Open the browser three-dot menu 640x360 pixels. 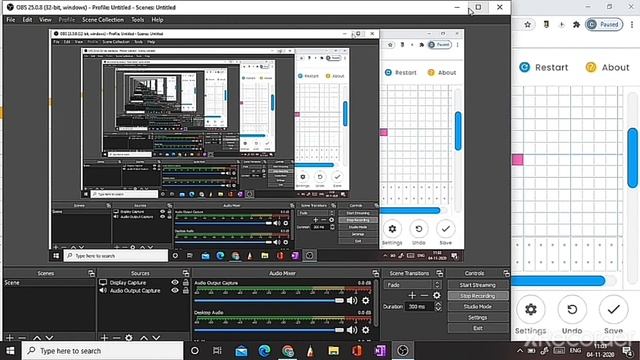632,24
